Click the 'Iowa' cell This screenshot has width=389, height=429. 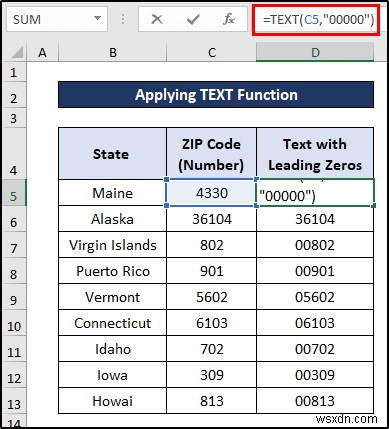(x=113, y=375)
